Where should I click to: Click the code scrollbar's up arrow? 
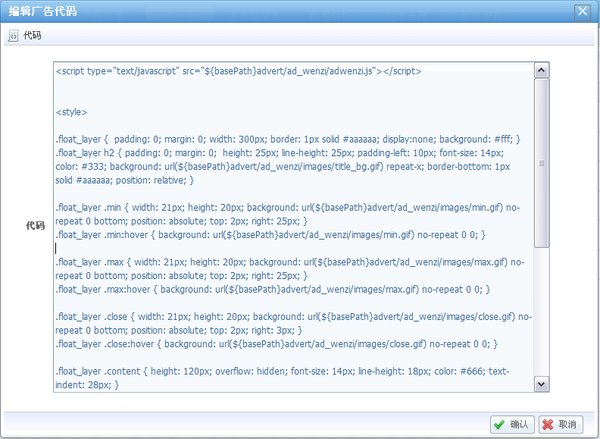click(541, 71)
